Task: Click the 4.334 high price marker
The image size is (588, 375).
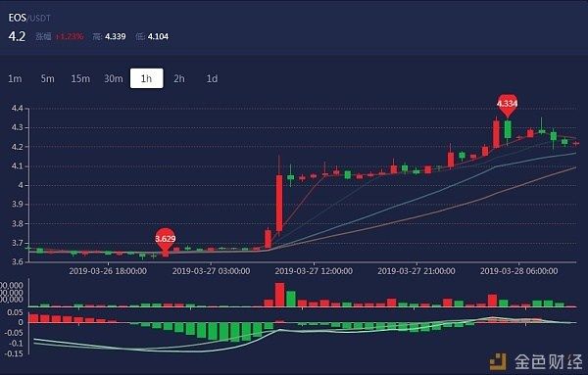Action: point(508,104)
